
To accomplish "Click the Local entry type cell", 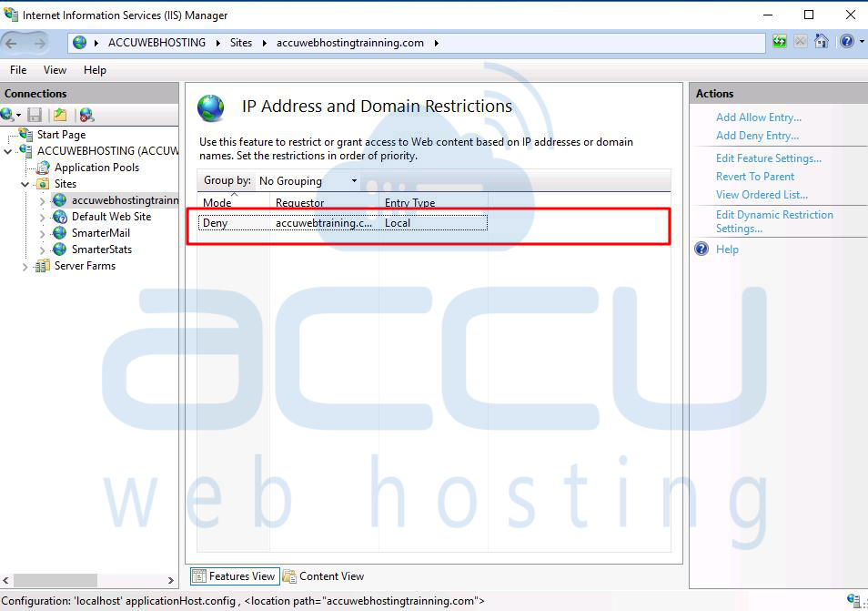I will (398, 223).
